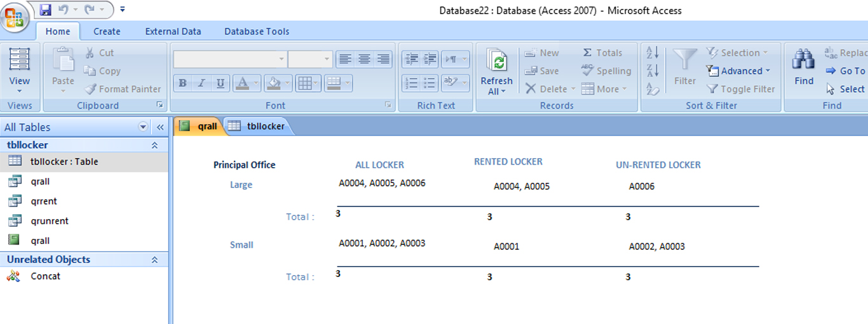868x324 pixels.
Task: Toggle Bold formatting
Action: [x=183, y=83]
